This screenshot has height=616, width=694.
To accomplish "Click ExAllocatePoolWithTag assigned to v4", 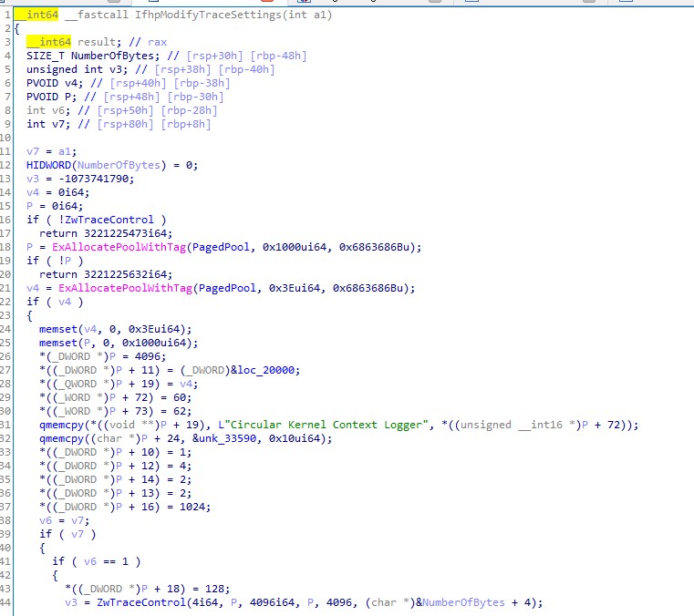I will coord(125,288).
